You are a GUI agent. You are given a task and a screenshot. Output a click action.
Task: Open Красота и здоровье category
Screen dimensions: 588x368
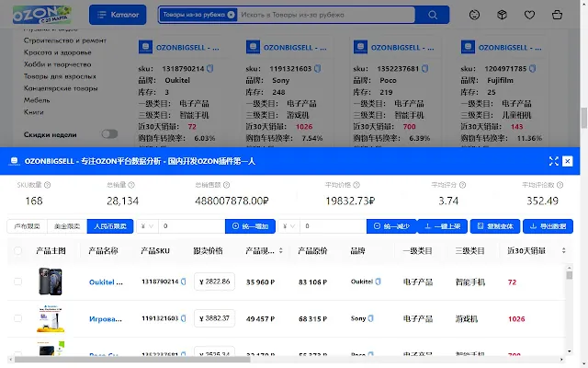(x=57, y=52)
